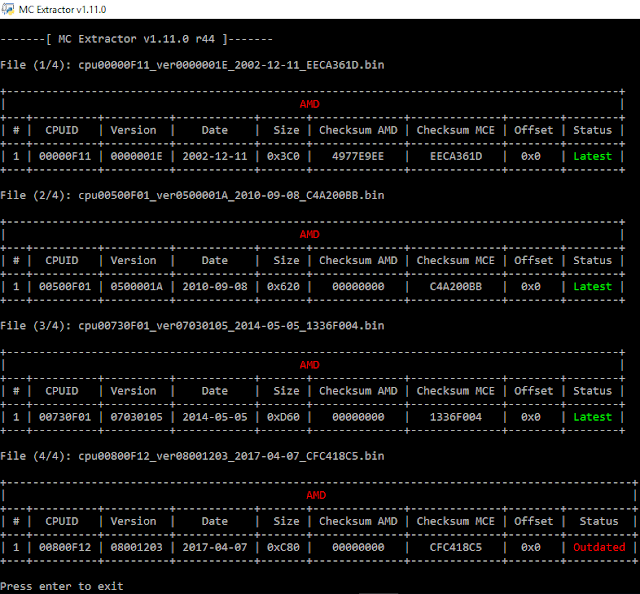
Task: Click Checksum MCE value C4A200BB
Action: [x=456, y=287]
